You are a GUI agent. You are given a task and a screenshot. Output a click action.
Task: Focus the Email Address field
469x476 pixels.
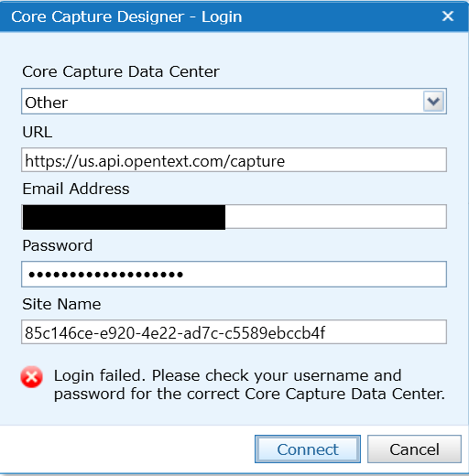(234, 217)
